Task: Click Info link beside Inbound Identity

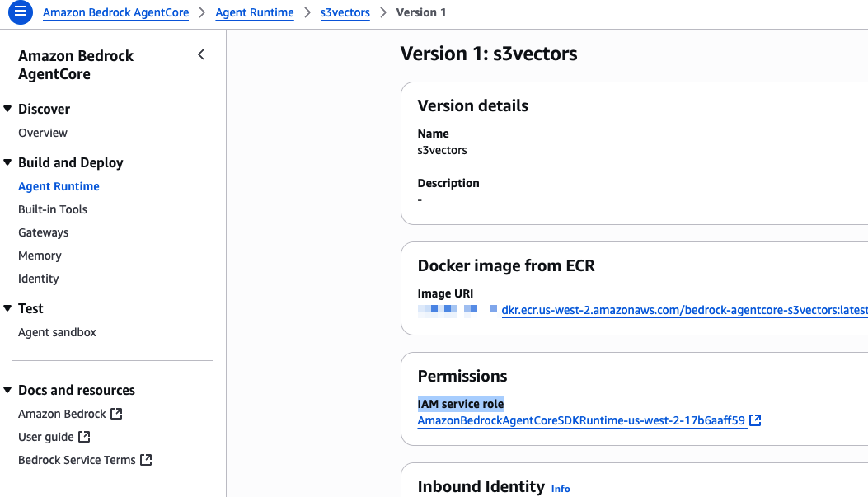Action: (561, 489)
